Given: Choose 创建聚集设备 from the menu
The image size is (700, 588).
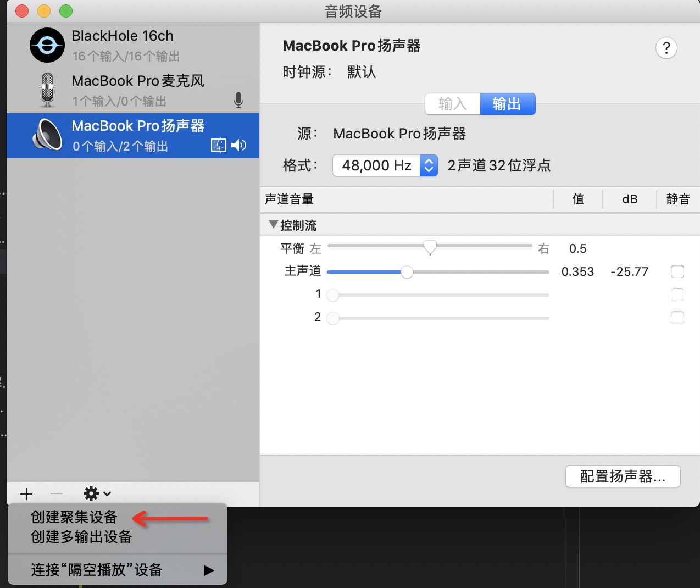Looking at the screenshot, I should pyautogui.click(x=74, y=517).
